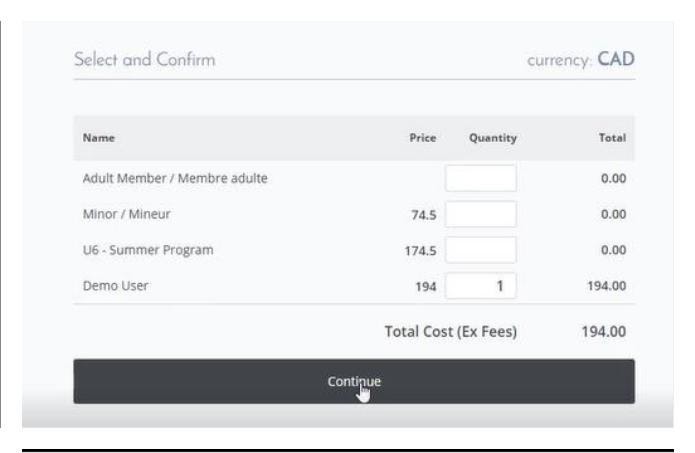Click the Price column header
This screenshot has width=695, height=453.
click(x=423, y=138)
